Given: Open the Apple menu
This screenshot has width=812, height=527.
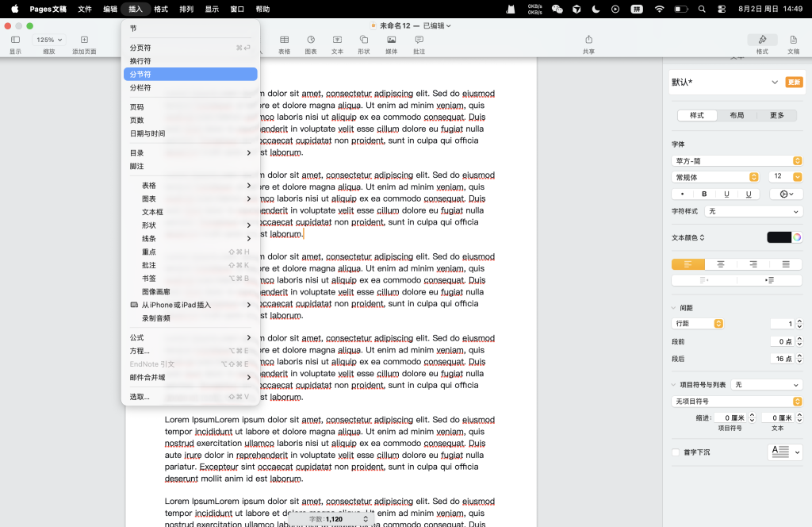Looking at the screenshot, I should point(14,9).
